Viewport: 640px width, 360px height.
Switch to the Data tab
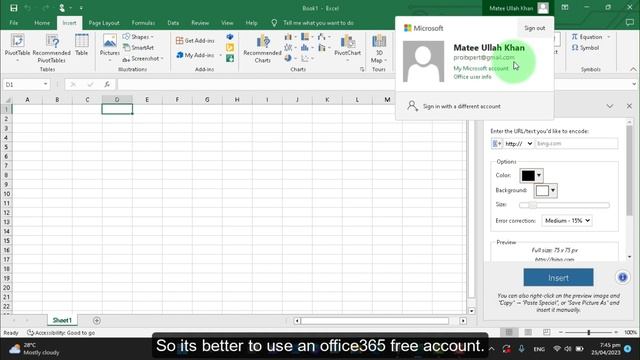(173, 23)
